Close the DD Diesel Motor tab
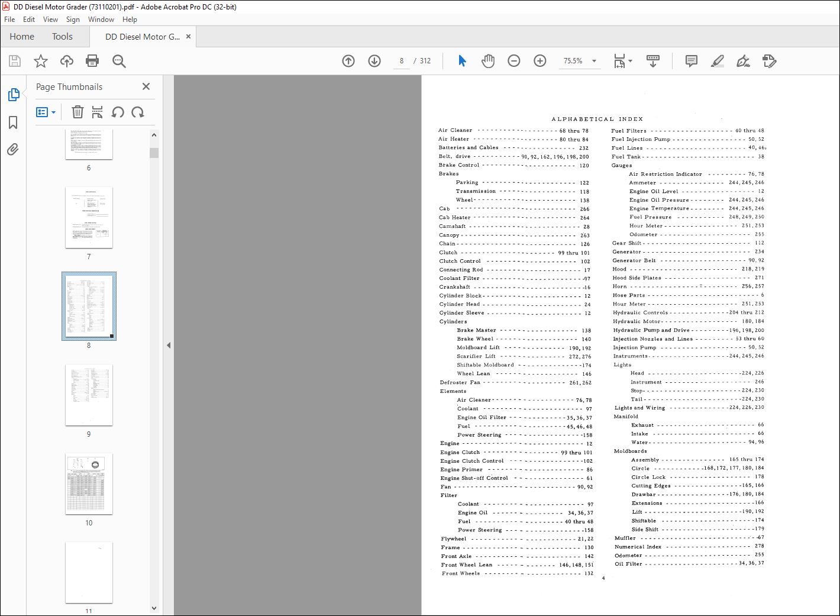The width and height of the screenshot is (840, 616). coord(189,37)
